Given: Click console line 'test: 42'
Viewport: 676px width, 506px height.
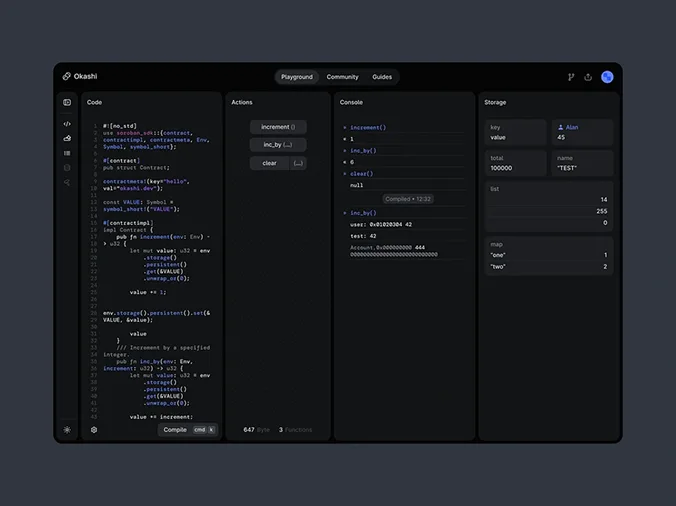Looking at the screenshot, I should click(x=363, y=236).
